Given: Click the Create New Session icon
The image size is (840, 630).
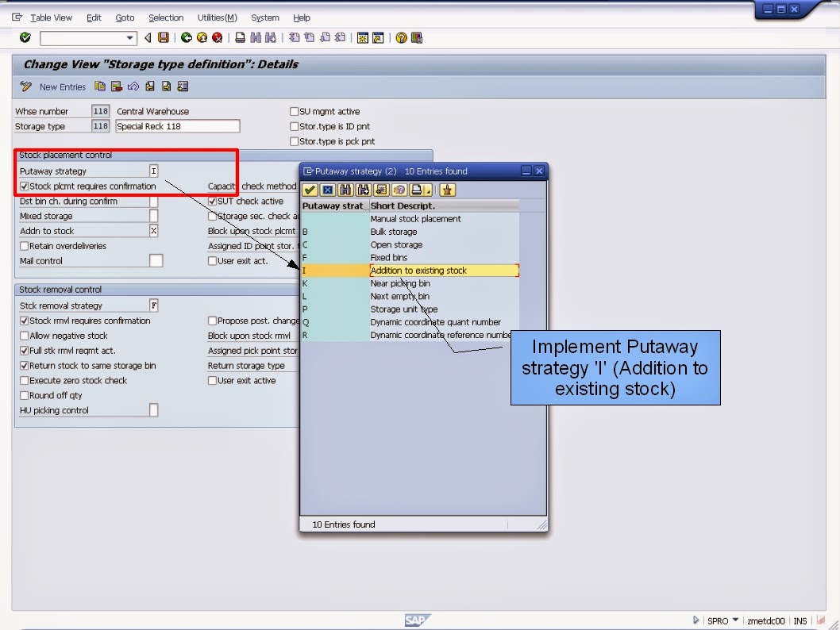Looking at the screenshot, I should pyautogui.click(x=363, y=37).
